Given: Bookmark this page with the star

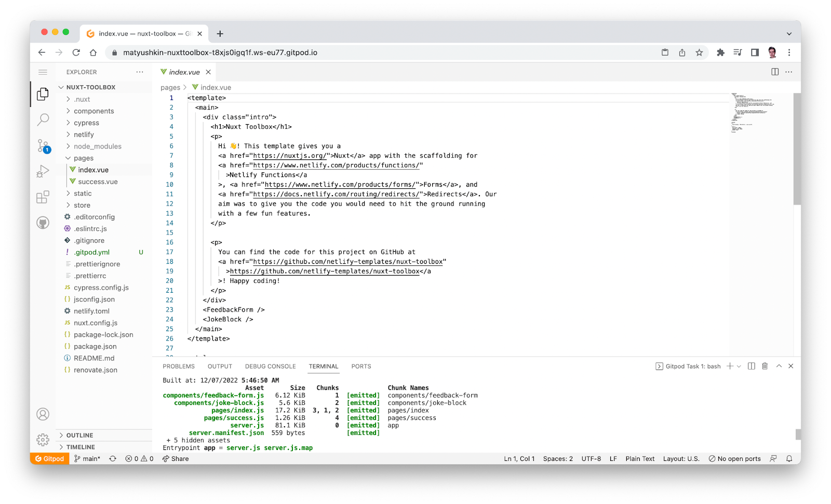Looking at the screenshot, I should (700, 52).
